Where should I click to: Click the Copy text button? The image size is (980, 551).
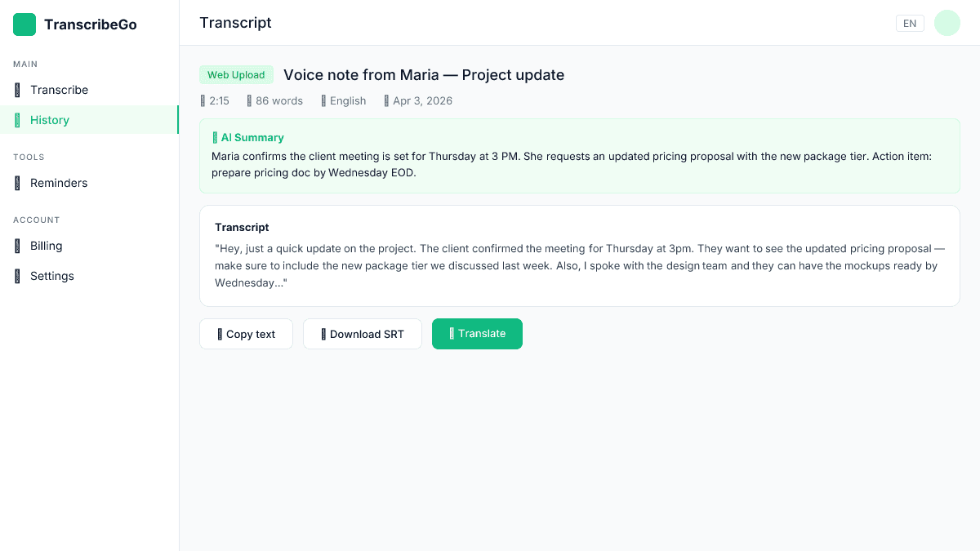tap(246, 334)
